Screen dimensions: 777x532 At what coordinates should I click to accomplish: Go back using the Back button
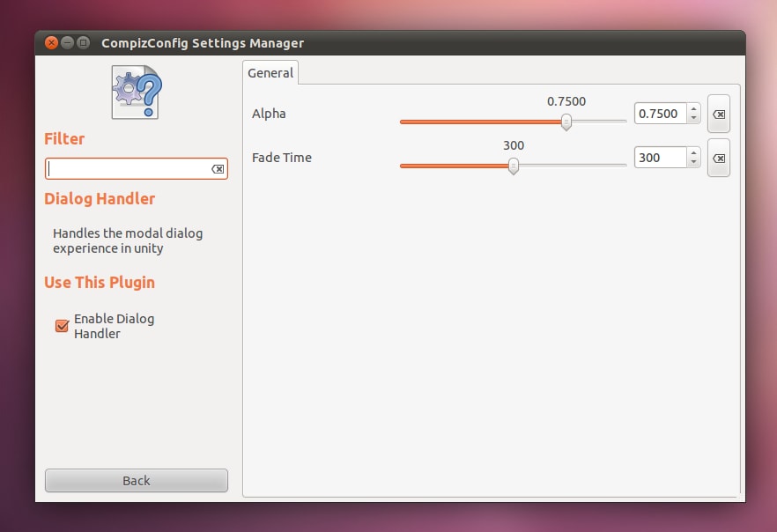(x=137, y=481)
